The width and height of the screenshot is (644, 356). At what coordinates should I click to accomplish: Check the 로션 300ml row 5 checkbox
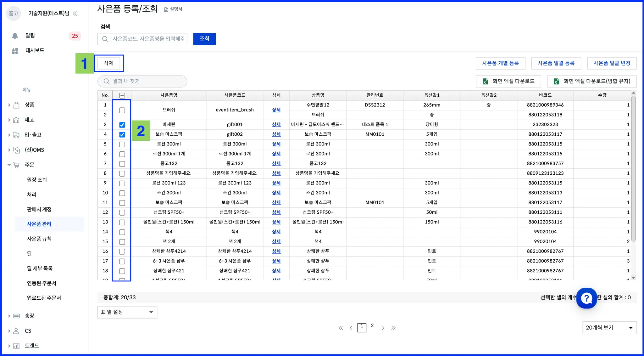click(x=122, y=144)
